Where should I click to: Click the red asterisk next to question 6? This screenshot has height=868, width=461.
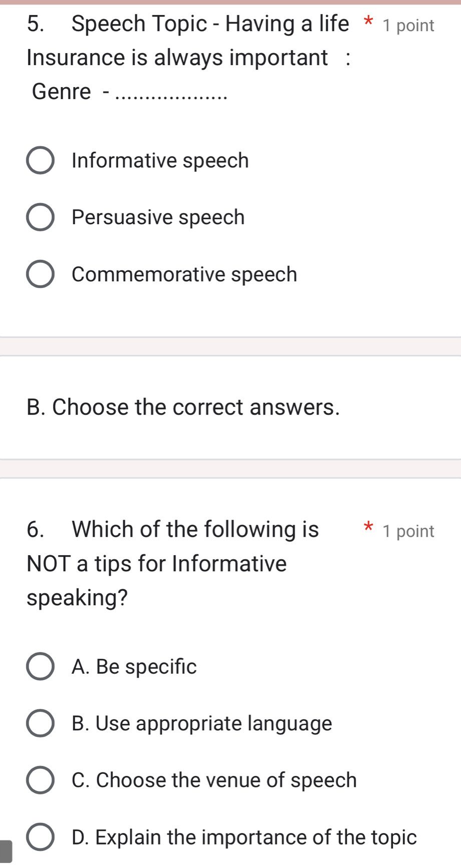tap(368, 528)
